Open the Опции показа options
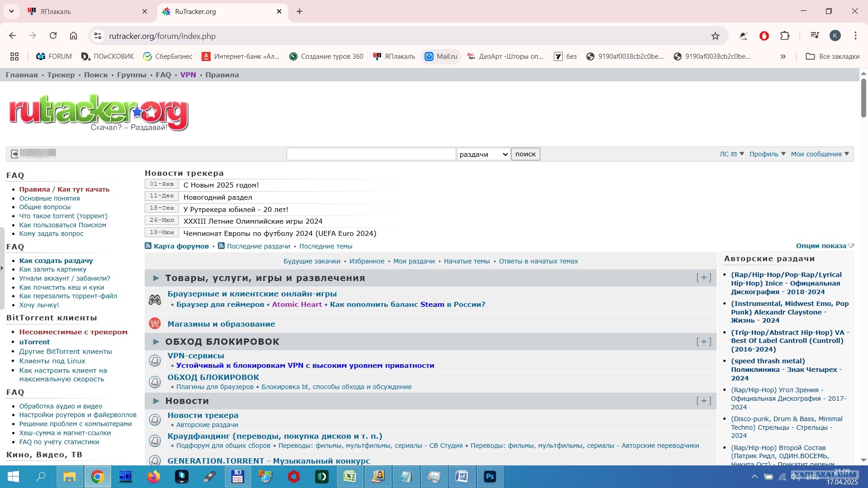 coord(825,246)
